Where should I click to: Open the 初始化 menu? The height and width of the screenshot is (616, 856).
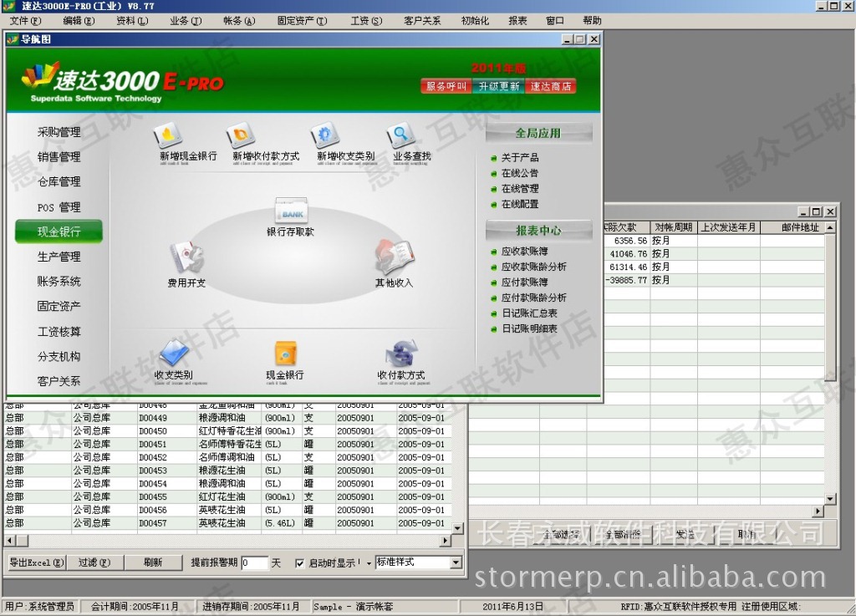475,21
